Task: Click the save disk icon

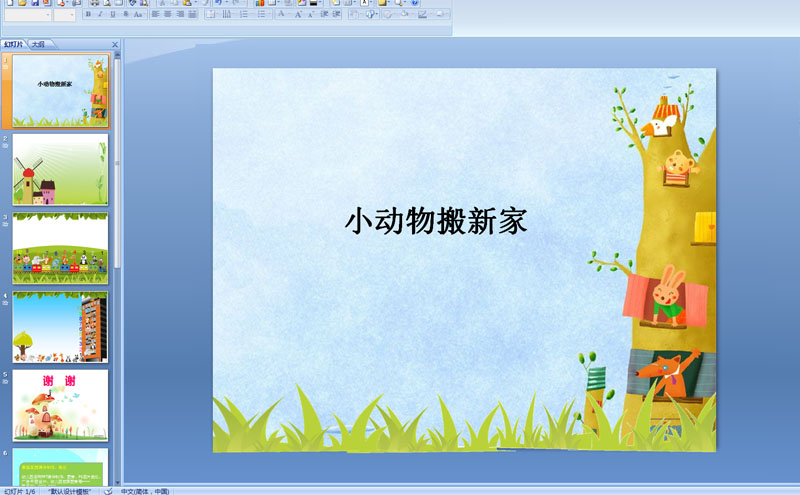Action: point(35,3)
